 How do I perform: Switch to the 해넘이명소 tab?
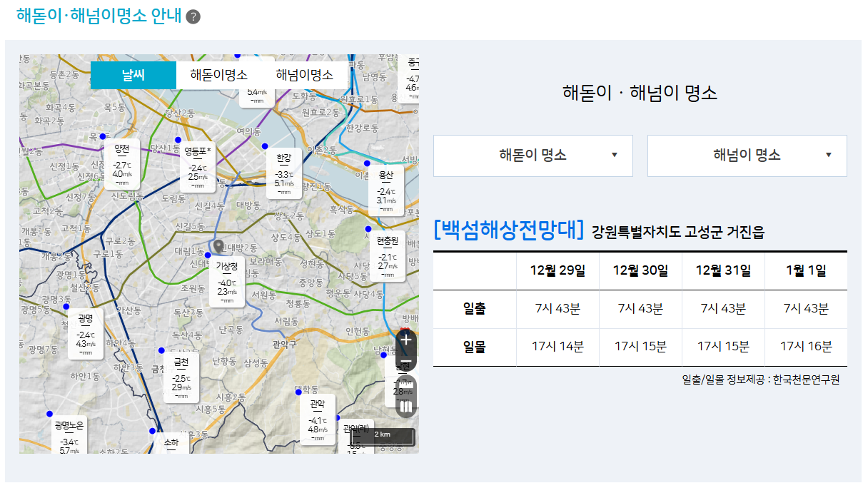(x=304, y=75)
